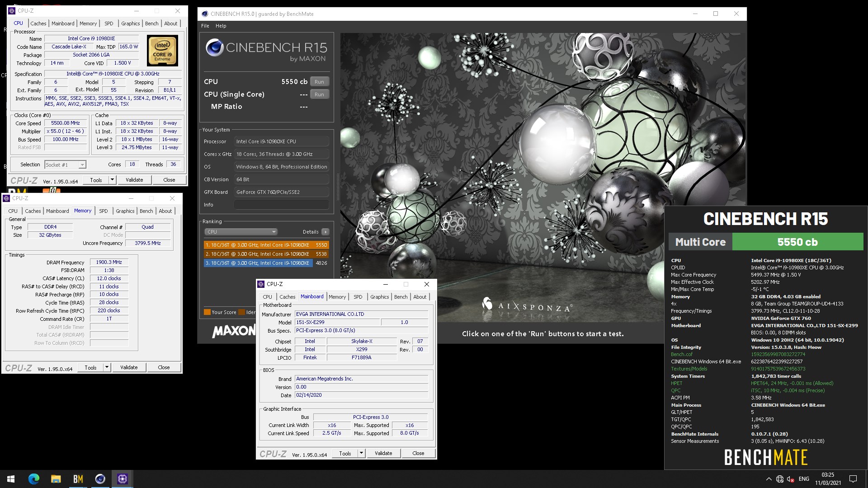Open Bench tab in top CPU-Z window
The height and width of the screenshot is (488, 868).
152,23
